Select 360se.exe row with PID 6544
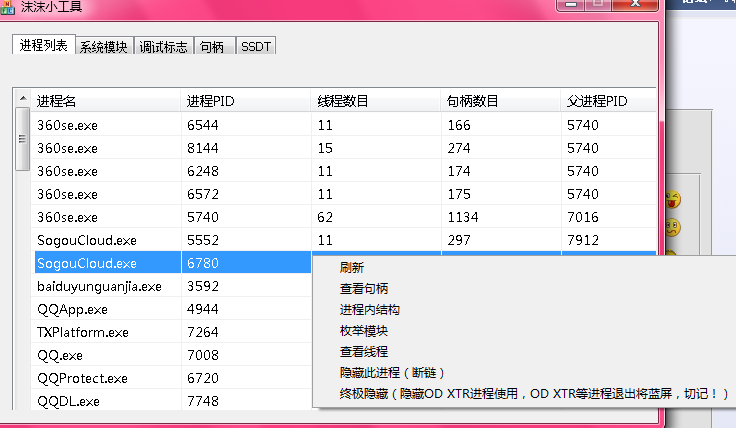Screen dimensions: 736x428 point(343,125)
